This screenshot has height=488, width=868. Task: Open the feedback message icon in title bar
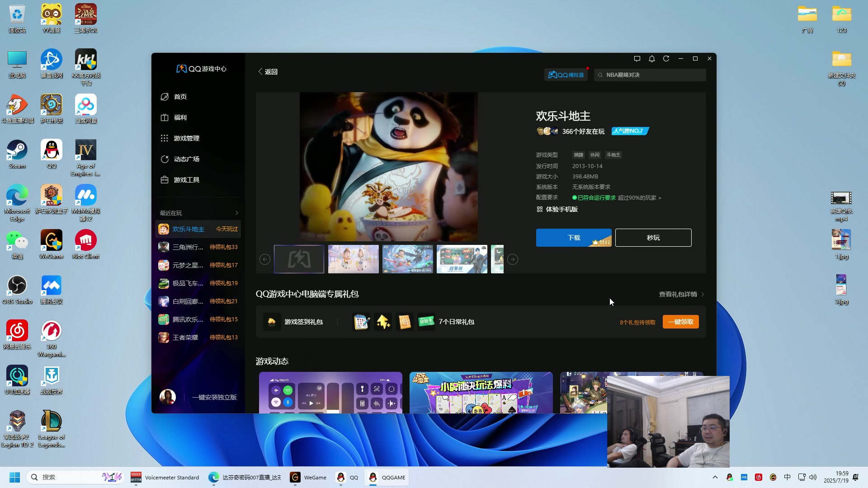point(637,59)
